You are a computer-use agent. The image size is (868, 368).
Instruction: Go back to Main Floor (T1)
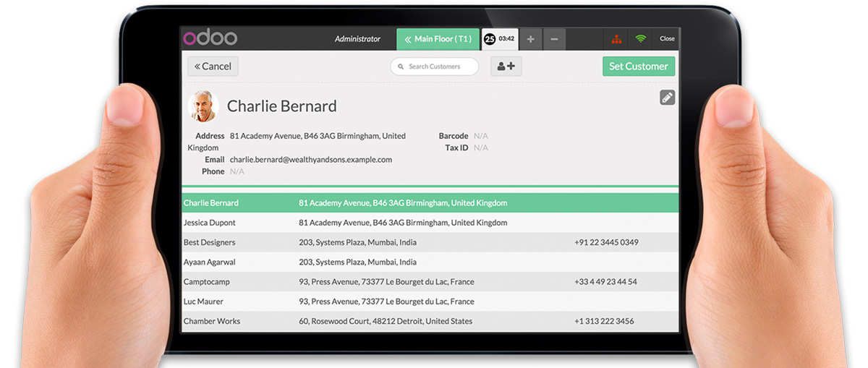point(438,39)
